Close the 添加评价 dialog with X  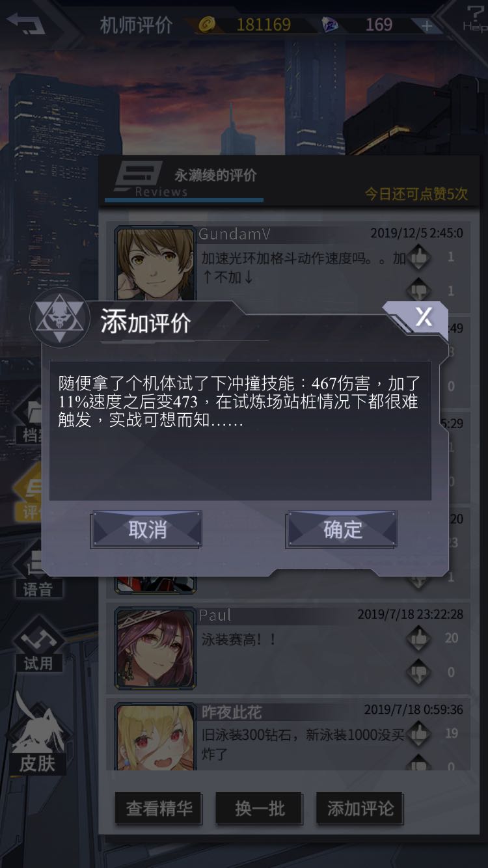click(424, 318)
